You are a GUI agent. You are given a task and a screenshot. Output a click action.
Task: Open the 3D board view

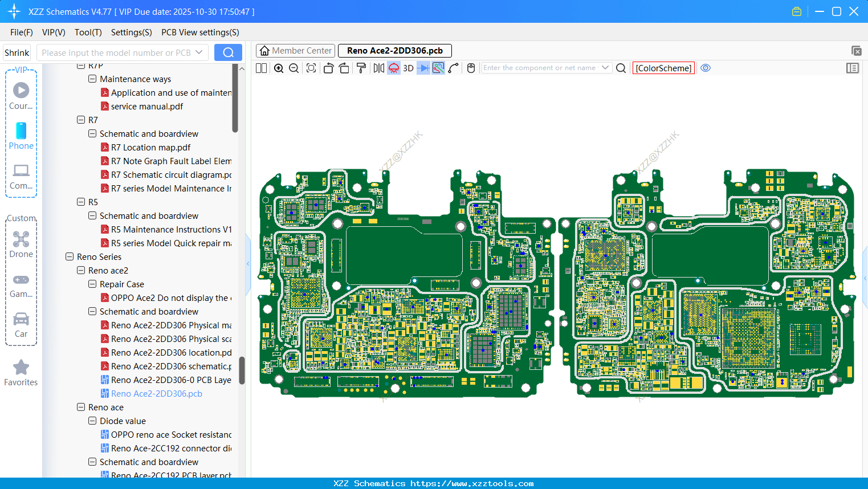tap(408, 68)
